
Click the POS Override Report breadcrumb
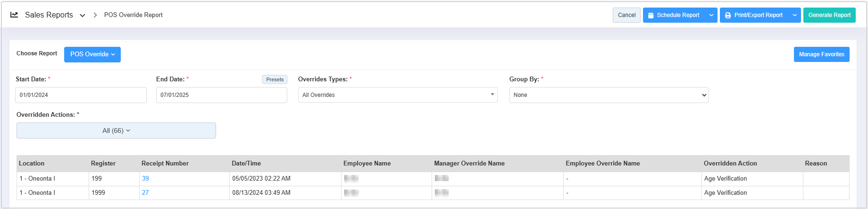[x=133, y=15]
